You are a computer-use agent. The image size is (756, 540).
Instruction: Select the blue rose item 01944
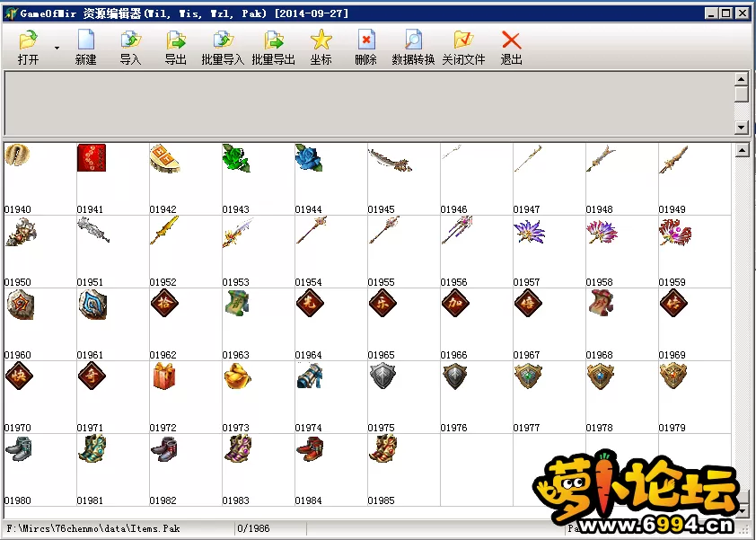[x=309, y=158]
